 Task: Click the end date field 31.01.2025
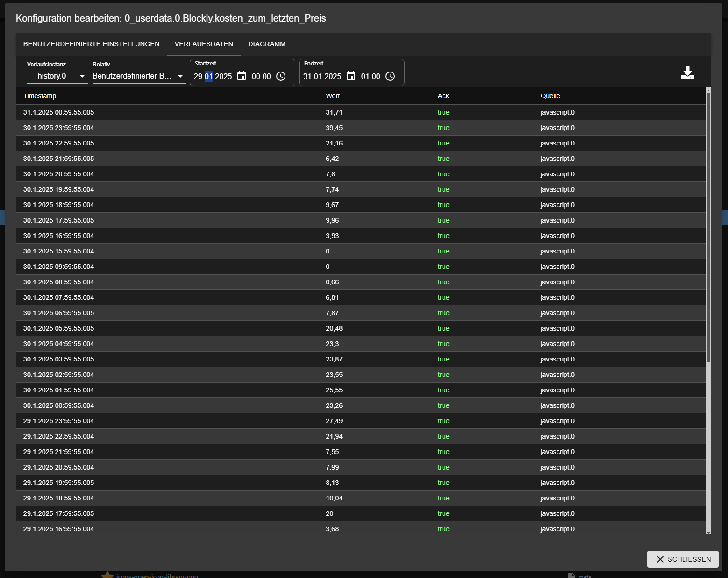[322, 76]
